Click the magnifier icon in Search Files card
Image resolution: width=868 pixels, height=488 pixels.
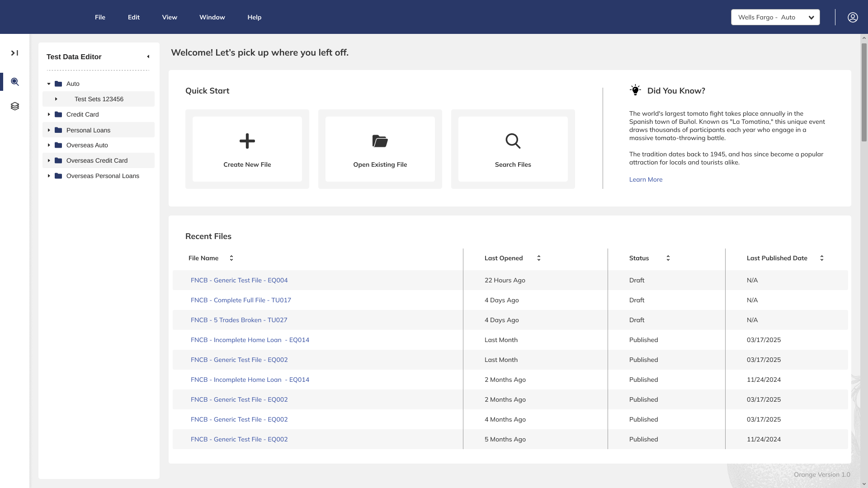[513, 141]
